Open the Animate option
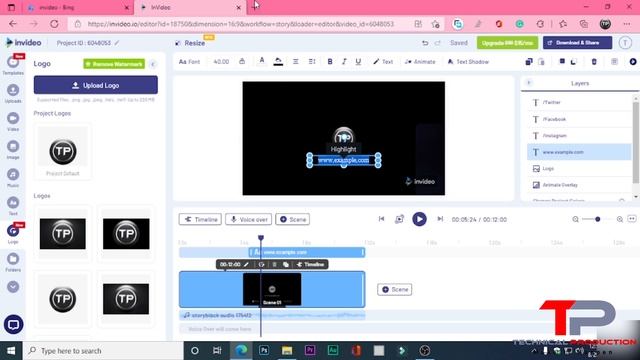 click(x=420, y=62)
